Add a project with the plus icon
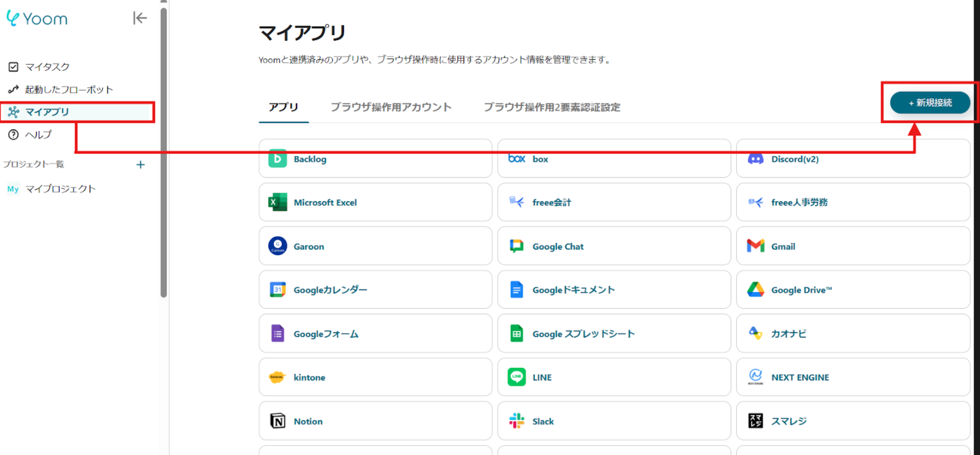Screen dimensions: 980x455 tap(140, 164)
